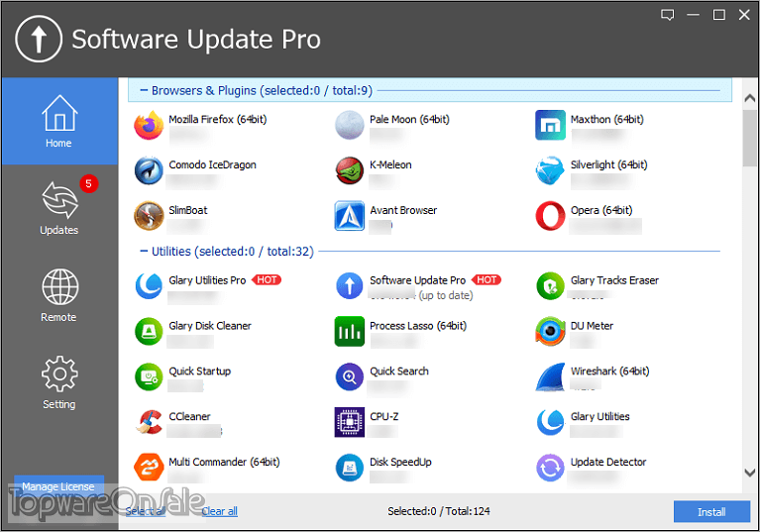The image size is (760, 532).
Task: Select the K-Meleon icon
Action: click(349, 170)
